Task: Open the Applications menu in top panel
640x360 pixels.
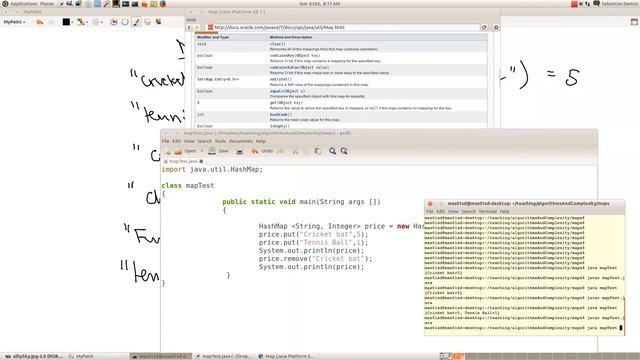Action: point(23,4)
